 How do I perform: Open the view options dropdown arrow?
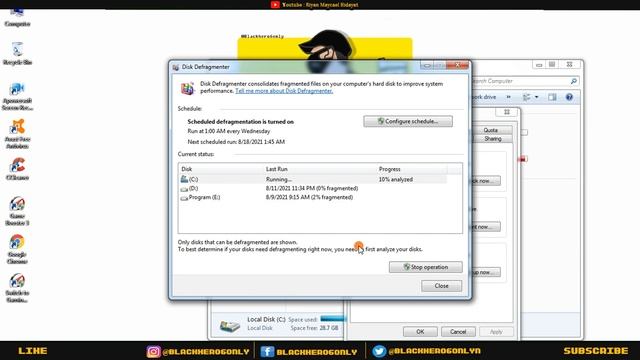[x=537, y=97]
